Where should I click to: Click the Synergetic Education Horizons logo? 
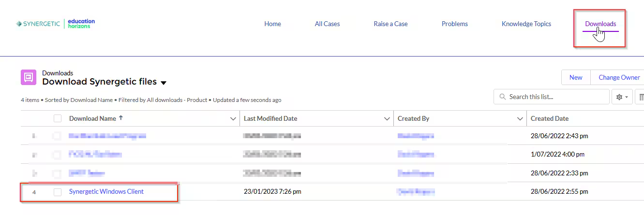click(x=55, y=24)
